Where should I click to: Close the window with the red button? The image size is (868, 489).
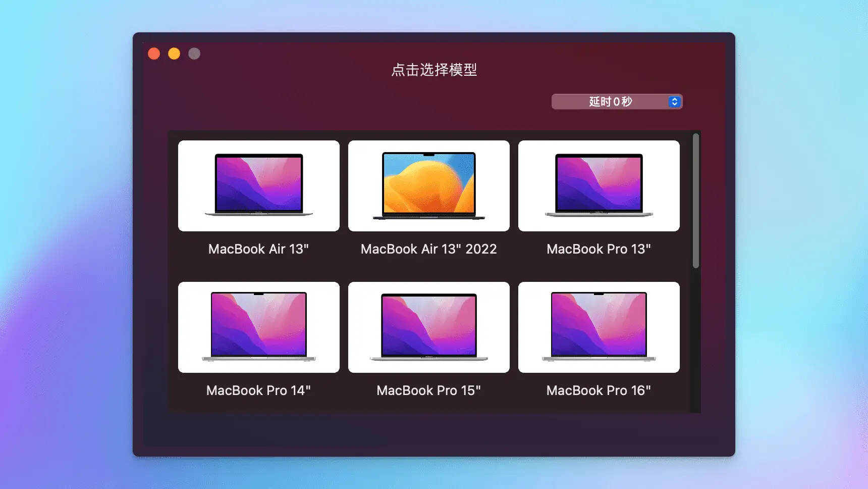(x=154, y=54)
